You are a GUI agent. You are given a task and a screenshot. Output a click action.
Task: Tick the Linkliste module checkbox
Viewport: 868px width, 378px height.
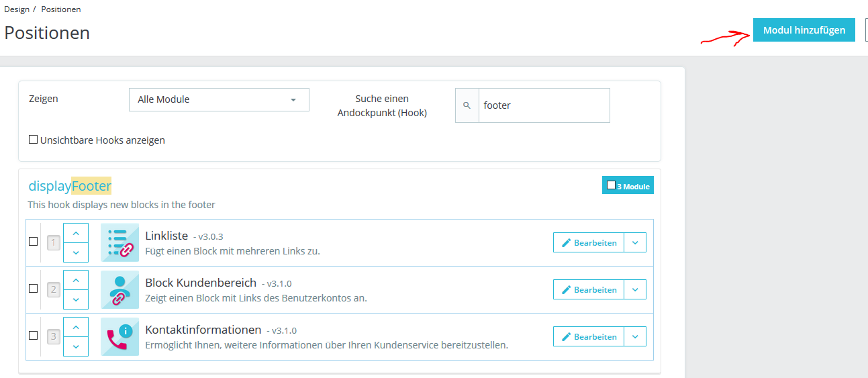tap(33, 242)
